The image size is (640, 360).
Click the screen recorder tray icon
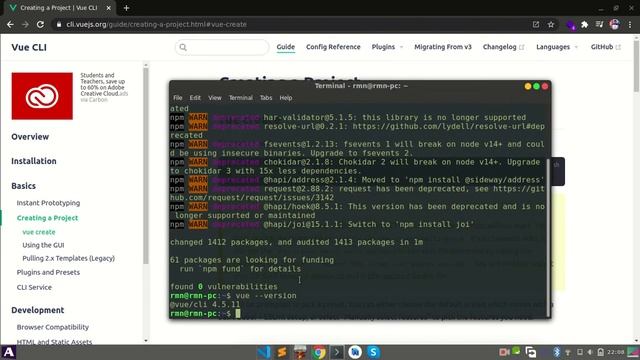[x=504, y=352]
